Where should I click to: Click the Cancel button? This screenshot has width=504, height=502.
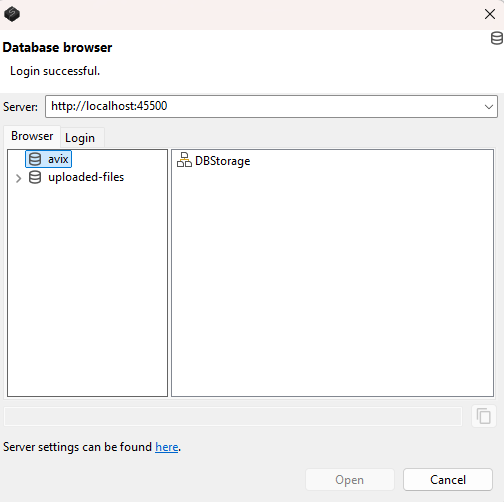click(x=448, y=480)
